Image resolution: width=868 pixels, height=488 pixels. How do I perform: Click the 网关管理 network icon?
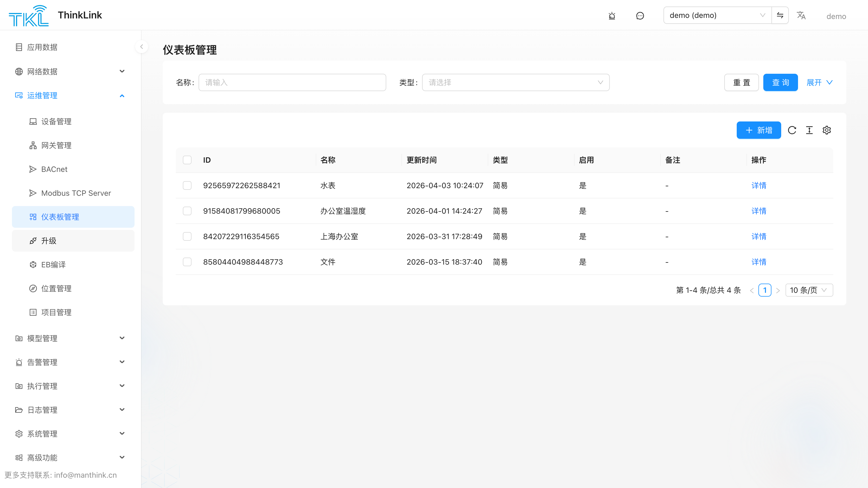pos(33,146)
